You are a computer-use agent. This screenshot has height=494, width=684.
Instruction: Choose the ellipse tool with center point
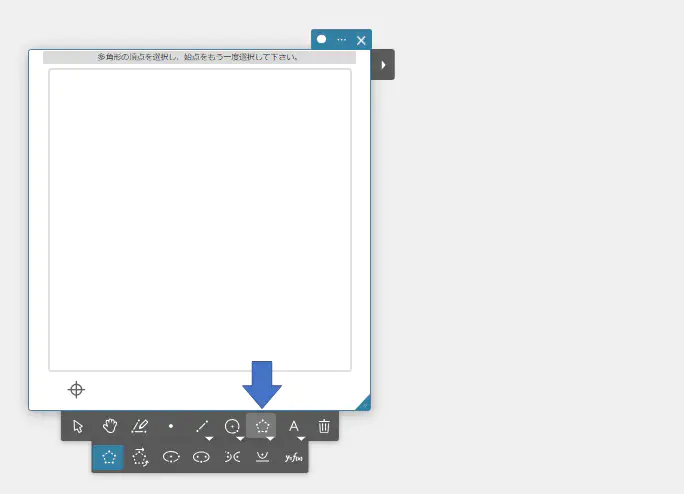tap(171, 457)
